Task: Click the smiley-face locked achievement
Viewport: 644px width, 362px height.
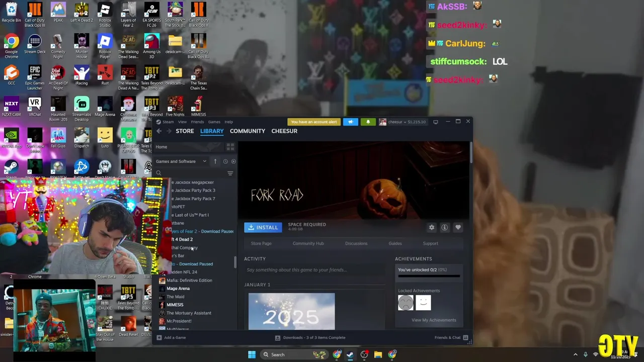Action: 423,303
